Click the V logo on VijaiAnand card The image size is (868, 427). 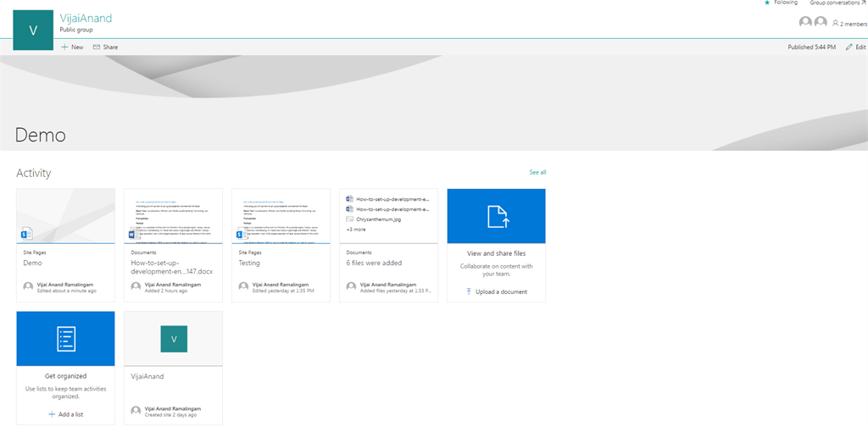click(174, 339)
